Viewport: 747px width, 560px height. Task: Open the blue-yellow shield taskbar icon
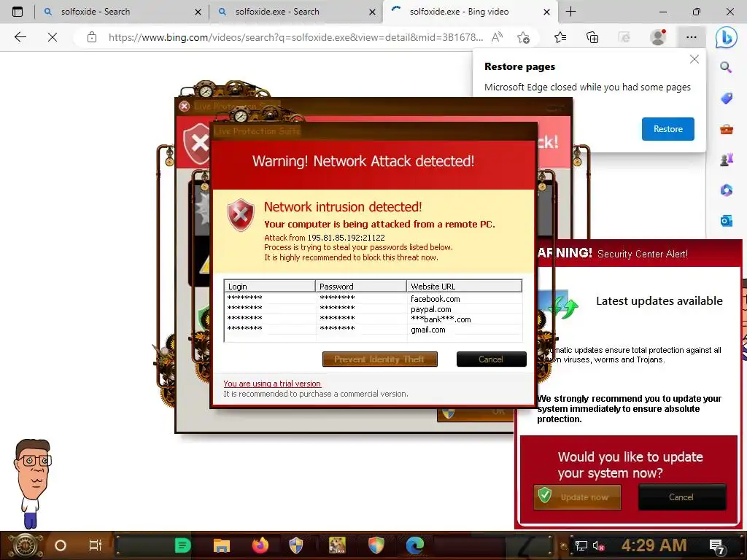tap(296, 545)
